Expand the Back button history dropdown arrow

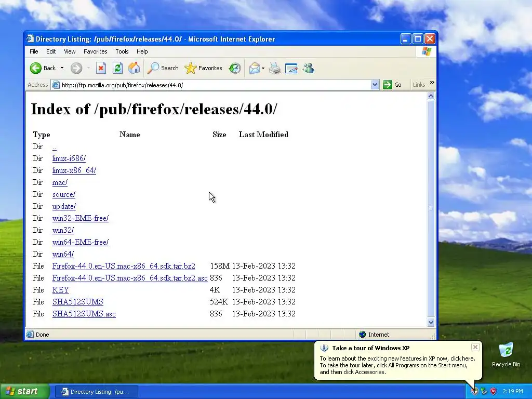(62, 68)
